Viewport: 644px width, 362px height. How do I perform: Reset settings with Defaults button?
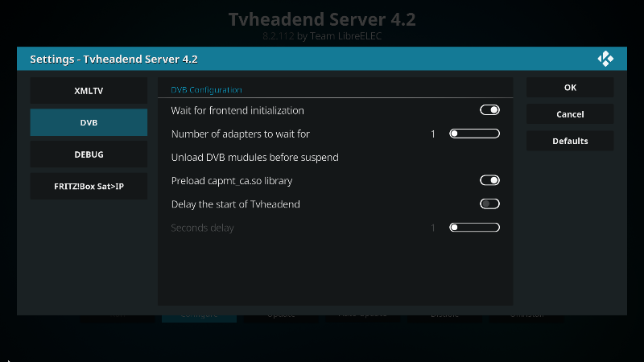click(x=570, y=141)
